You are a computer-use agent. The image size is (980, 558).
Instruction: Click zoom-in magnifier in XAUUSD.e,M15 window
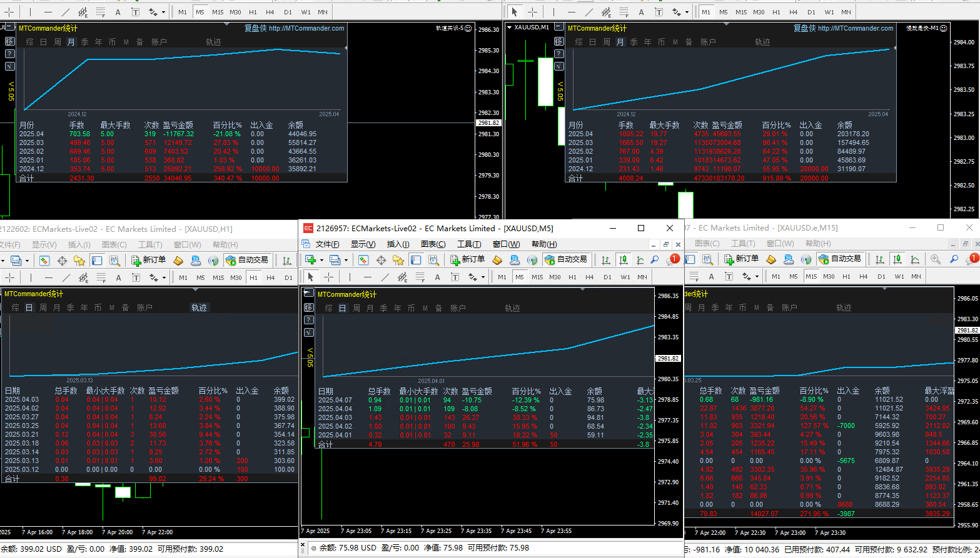point(935,259)
